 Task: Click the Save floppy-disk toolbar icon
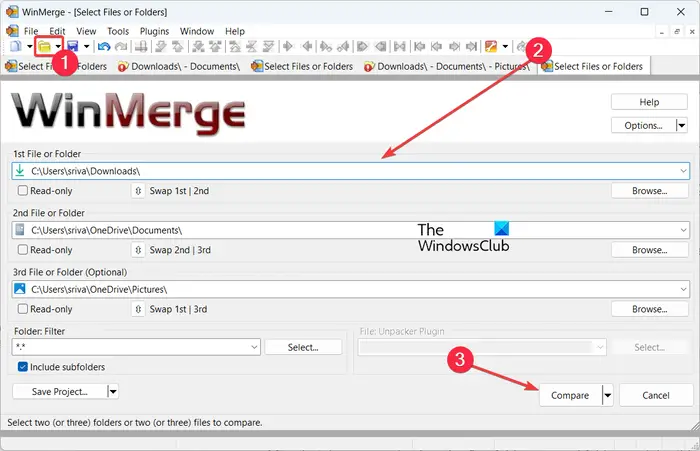coord(72,46)
